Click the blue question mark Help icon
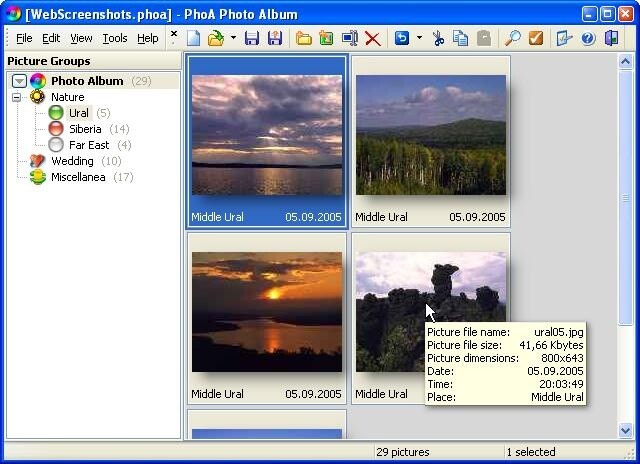 coord(588,38)
